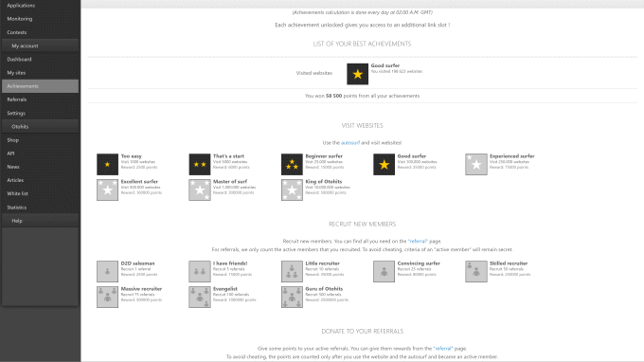The height and width of the screenshot is (362, 644).
Task: Click the Convincing surfer badge
Action: [x=384, y=272]
